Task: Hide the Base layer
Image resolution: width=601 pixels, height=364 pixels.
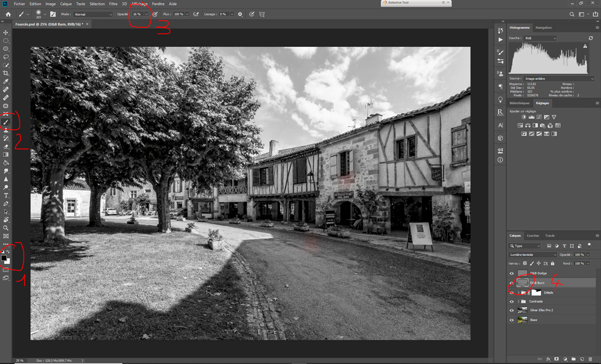Action: [511, 320]
